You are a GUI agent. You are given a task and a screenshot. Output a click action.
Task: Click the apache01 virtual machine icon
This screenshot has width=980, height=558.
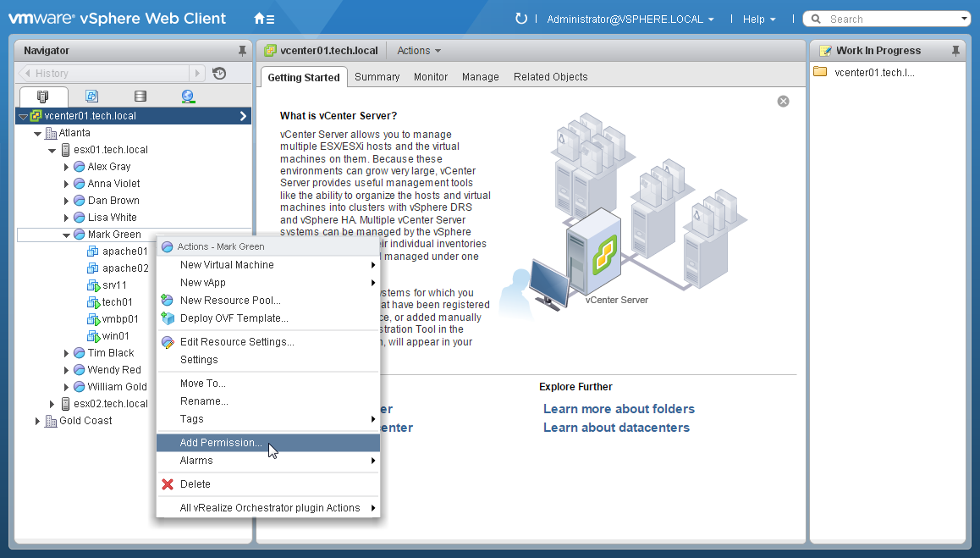pyautogui.click(x=92, y=251)
